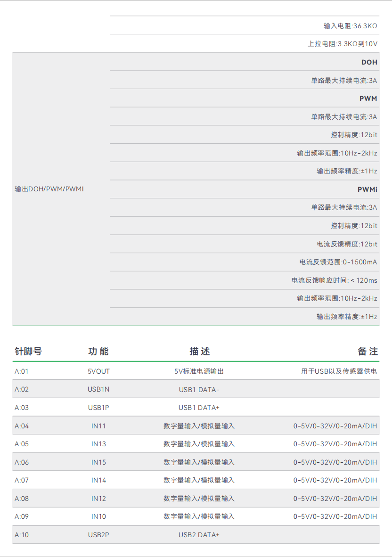Image resolution: width=392 pixels, height=557 pixels.
Task: Click the IN13 function cell
Action: (98, 444)
